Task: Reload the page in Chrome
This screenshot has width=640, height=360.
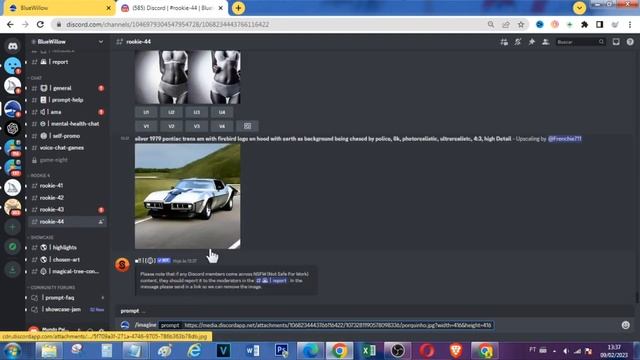Action: 40,24
